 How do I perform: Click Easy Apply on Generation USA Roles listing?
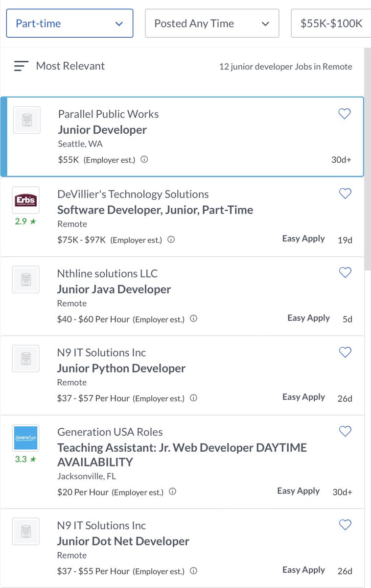point(298,491)
